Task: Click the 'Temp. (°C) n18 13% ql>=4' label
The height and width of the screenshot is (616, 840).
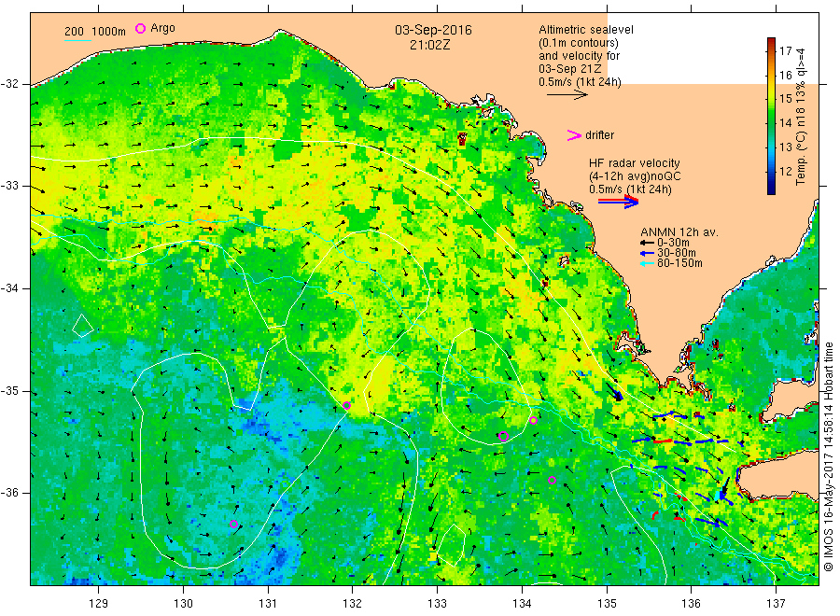Action: [801, 117]
